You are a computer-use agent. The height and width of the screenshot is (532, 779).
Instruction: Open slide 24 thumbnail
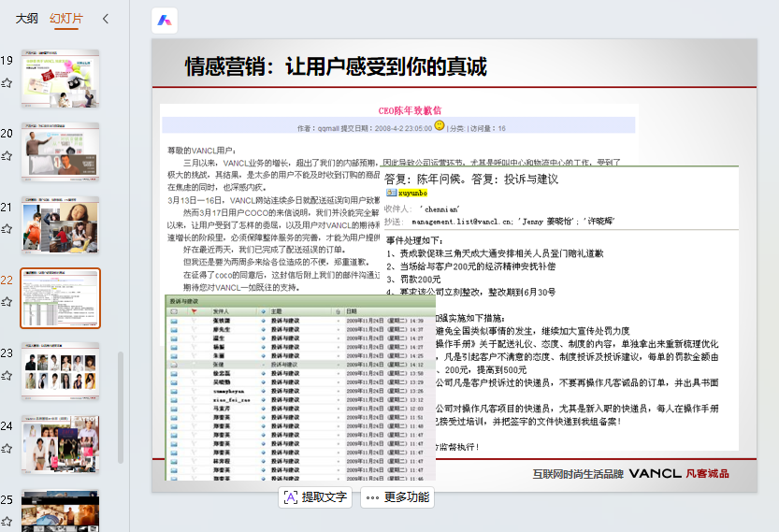[x=60, y=444]
